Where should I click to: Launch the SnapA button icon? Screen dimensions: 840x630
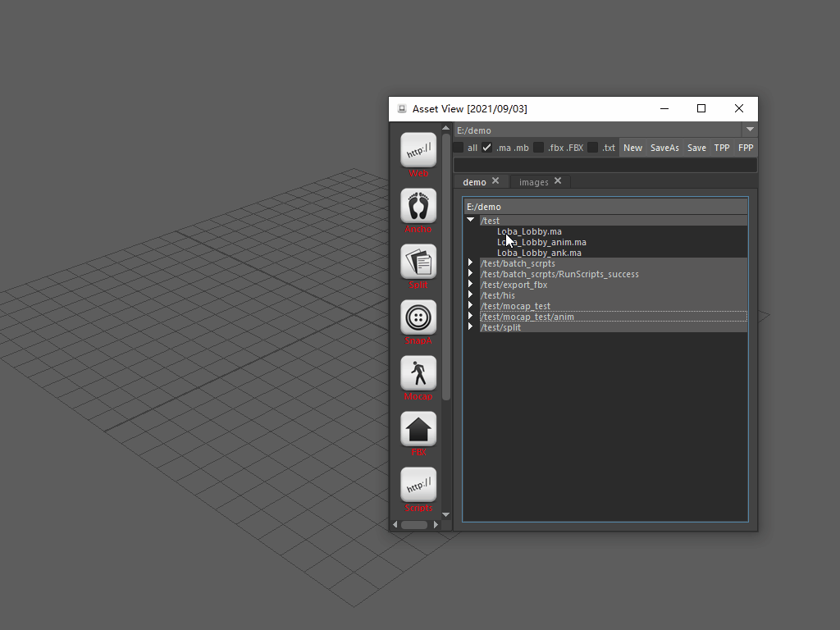418,317
